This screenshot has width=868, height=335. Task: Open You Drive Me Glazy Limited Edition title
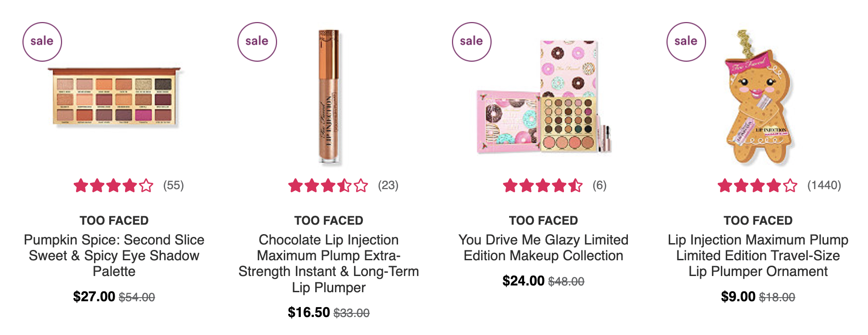click(544, 248)
